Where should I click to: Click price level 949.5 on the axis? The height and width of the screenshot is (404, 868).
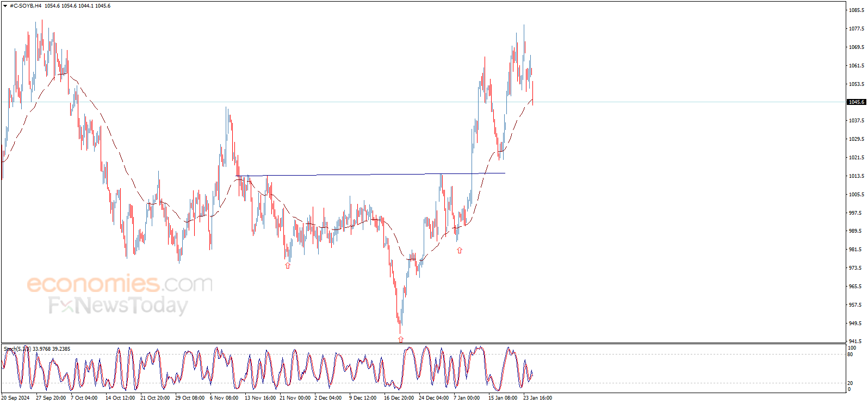click(x=855, y=324)
